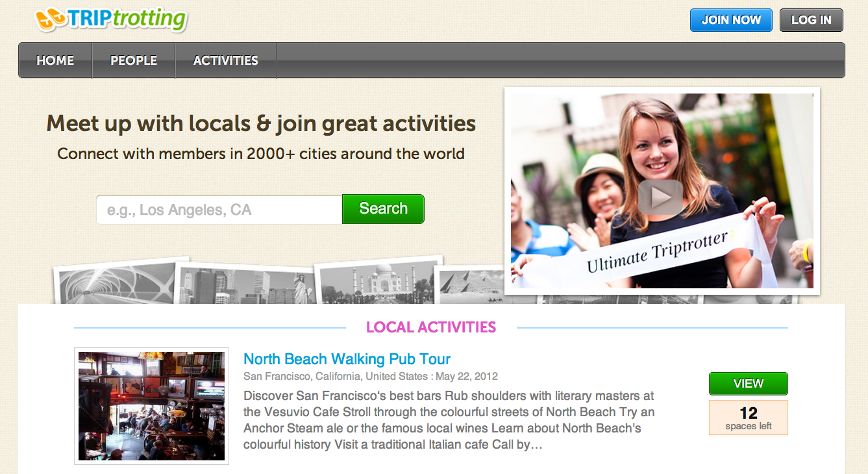Viewport: 868px width, 474px height.
Task: Click the San Francisco, California date line
Action: [x=371, y=377]
